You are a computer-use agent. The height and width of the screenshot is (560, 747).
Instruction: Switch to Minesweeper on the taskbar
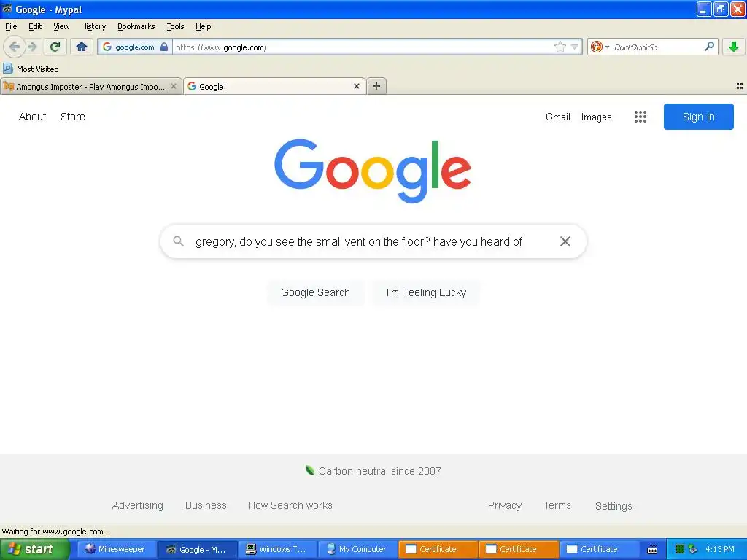pos(117,549)
